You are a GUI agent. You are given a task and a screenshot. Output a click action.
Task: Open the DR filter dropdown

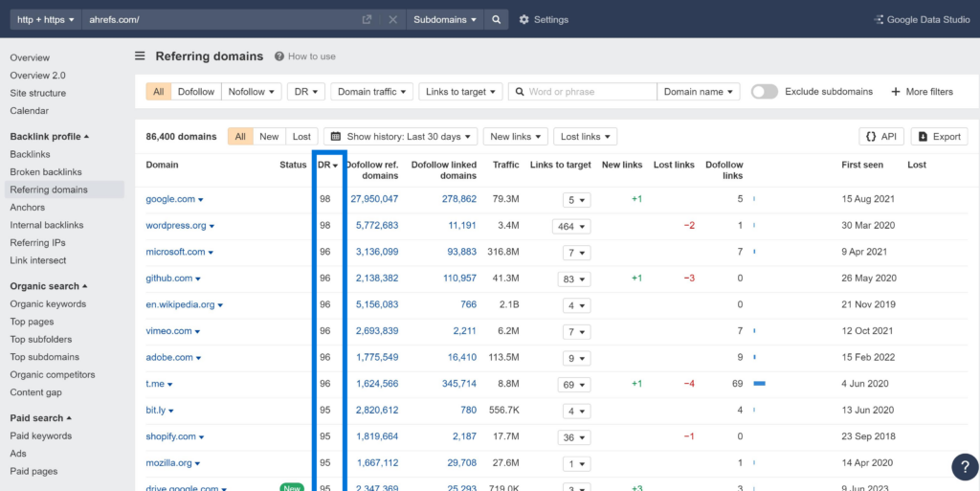[306, 92]
